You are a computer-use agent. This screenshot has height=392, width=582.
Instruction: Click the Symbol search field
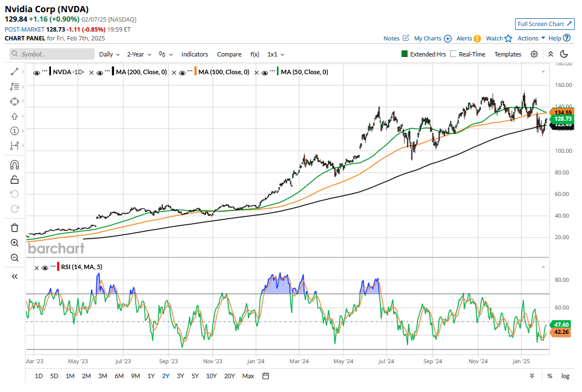coord(51,54)
